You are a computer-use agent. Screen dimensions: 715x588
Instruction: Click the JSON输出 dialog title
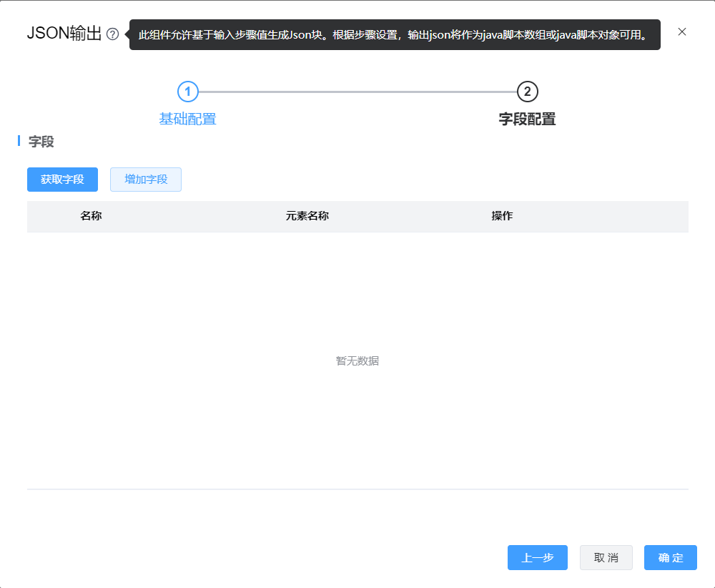pyautogui.click(x=64, y=34)
